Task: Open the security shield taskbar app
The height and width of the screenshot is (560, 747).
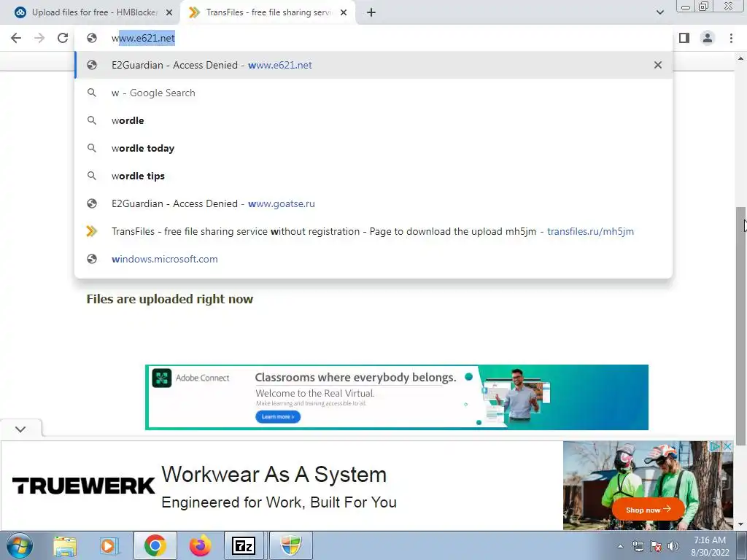Action: (290, 545)
